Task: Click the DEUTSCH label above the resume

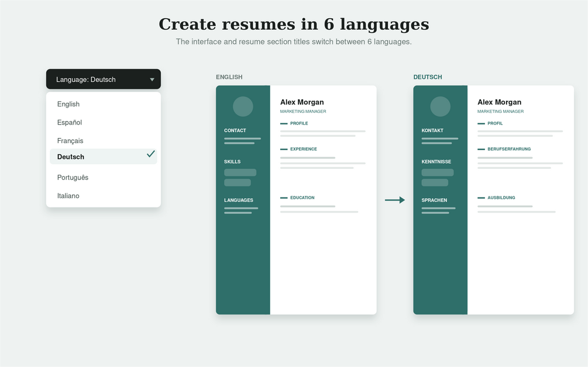Action: click(x=428, y=77)
